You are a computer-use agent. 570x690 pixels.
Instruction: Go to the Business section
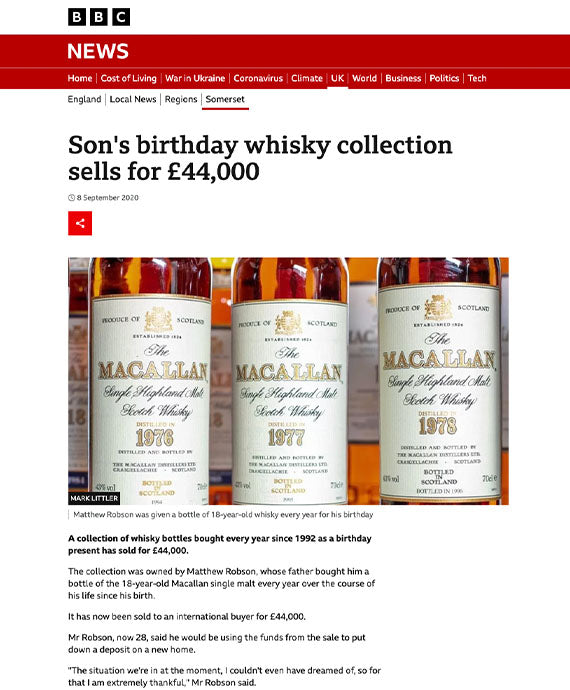(x=403, y=78)
